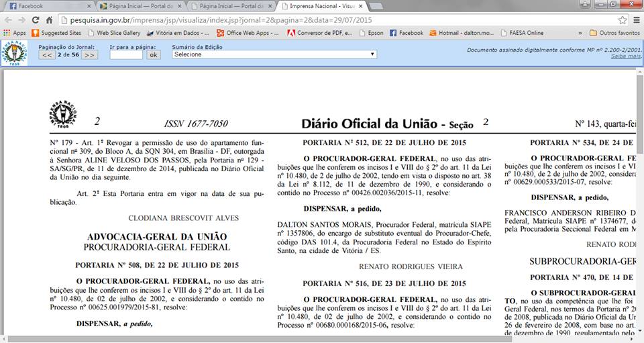This screenshot has width=644, height=343.
Task: Open the Apps shortcut in bookmarks bar
Action: [x=14, y=32]
